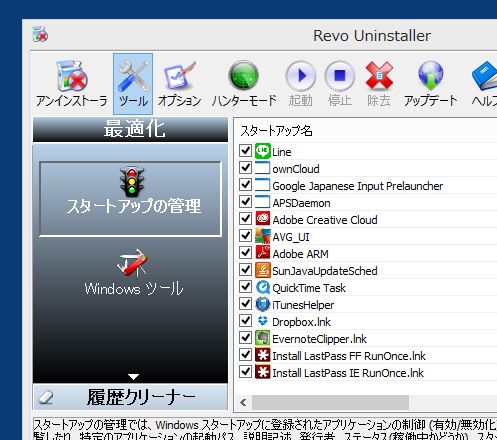
Task: Click the AVG_UI colored icon
Action: click(263, 236)
